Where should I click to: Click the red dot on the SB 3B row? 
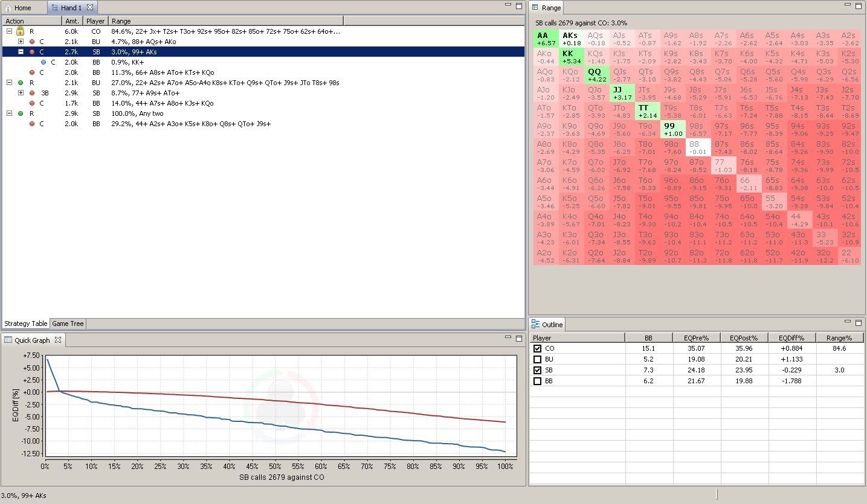[32, 93]
